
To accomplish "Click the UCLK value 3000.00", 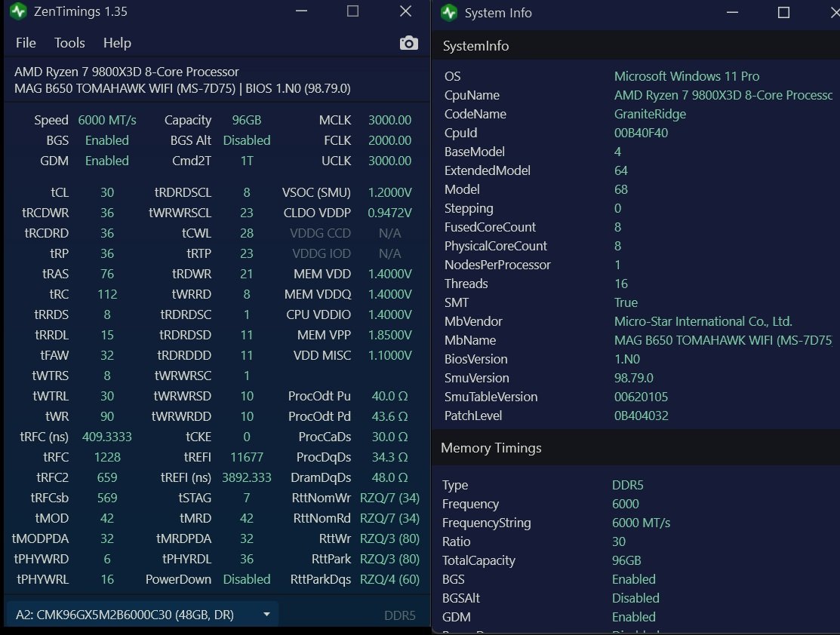I will click(x=389, y=161).
